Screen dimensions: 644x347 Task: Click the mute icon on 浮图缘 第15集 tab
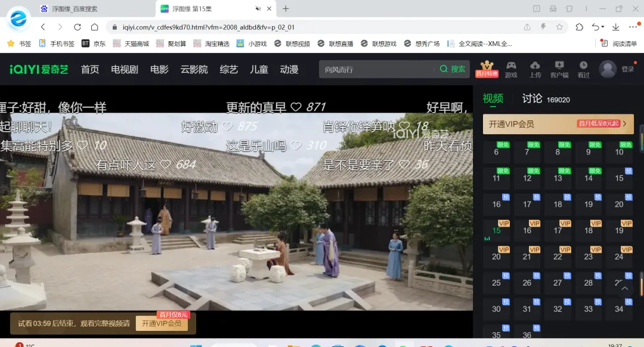[x=258, y=8]
